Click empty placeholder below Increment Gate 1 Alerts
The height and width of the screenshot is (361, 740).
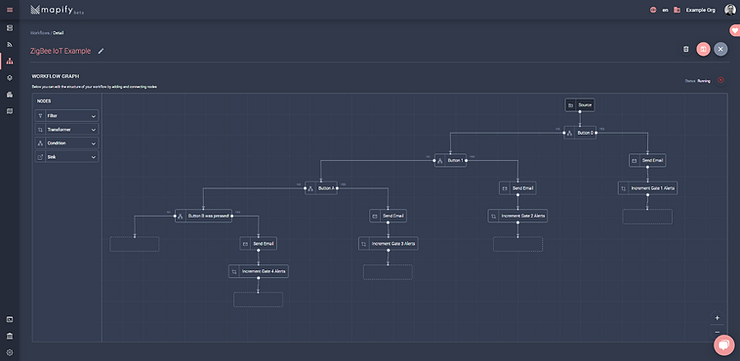point(648,216)
